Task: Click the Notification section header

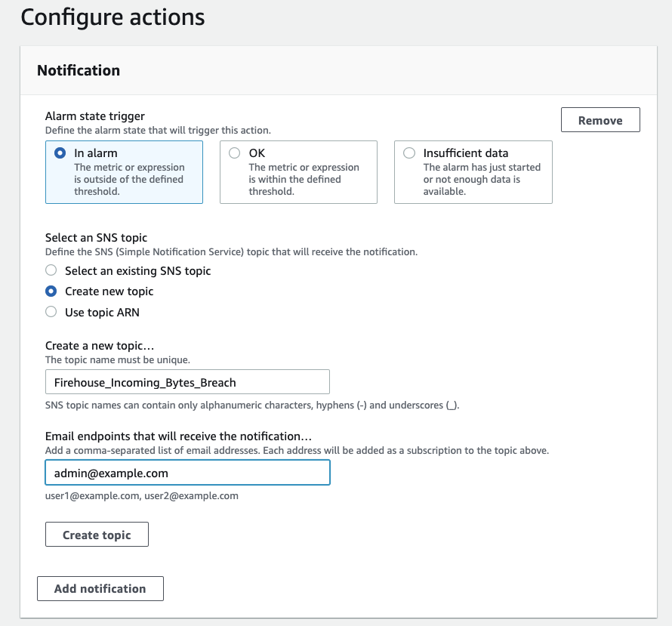Action: [79, 70]
